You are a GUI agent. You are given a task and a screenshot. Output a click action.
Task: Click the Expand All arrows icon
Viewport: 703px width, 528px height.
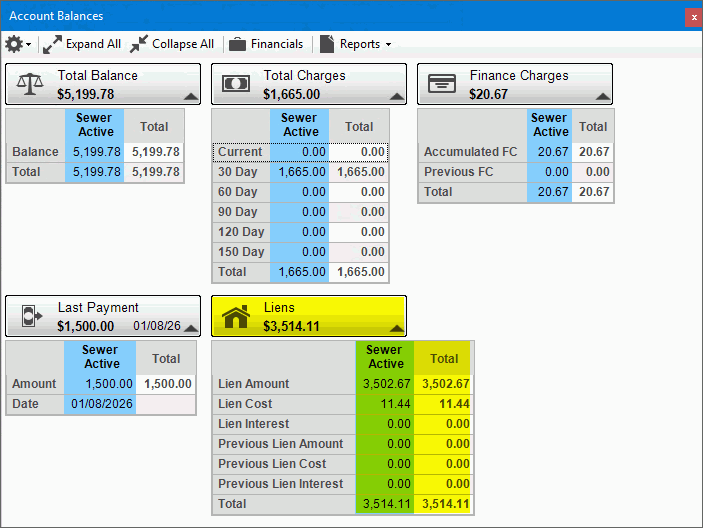click(52, 44)
